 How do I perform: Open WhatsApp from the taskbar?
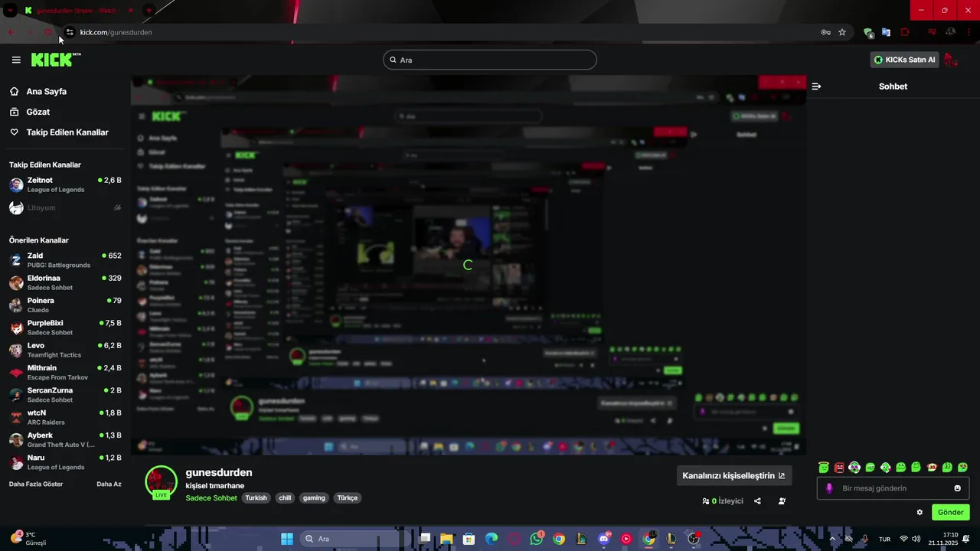(536, 539)
